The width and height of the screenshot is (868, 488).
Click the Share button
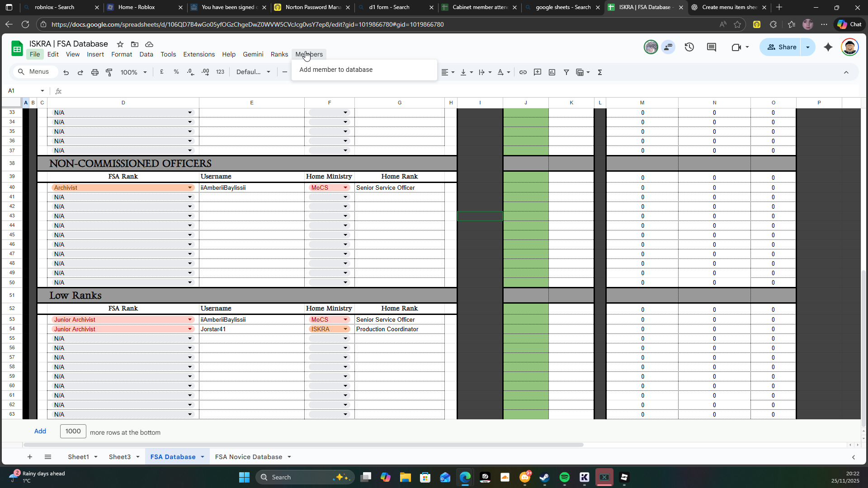pyautogui.click(x=782, y=47)
